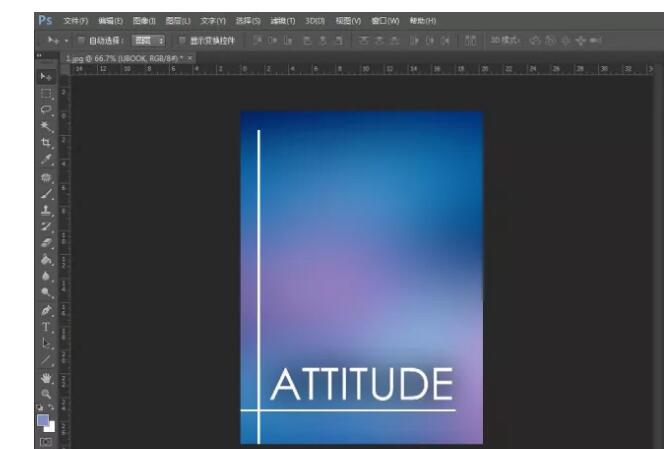Select the Eyedropper tool
Viewport: 672px width, 449px height.
point(46,159)
